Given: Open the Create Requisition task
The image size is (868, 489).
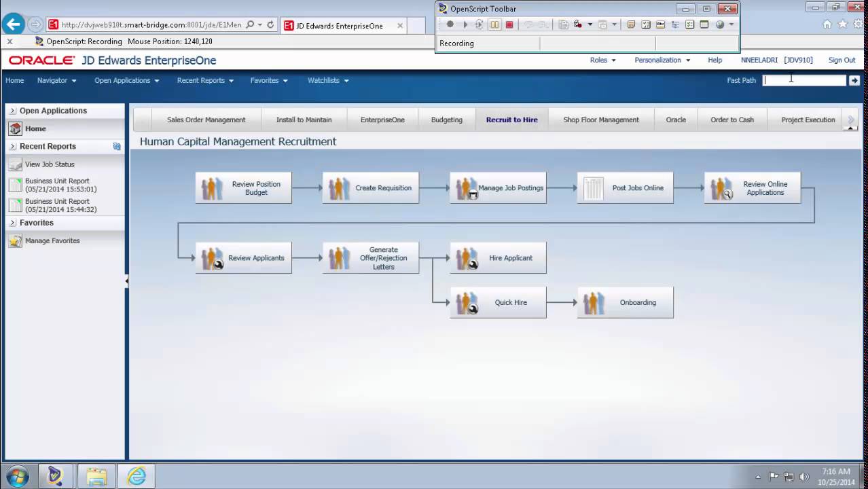Looking at the screenshot, I should coord(371,188).
